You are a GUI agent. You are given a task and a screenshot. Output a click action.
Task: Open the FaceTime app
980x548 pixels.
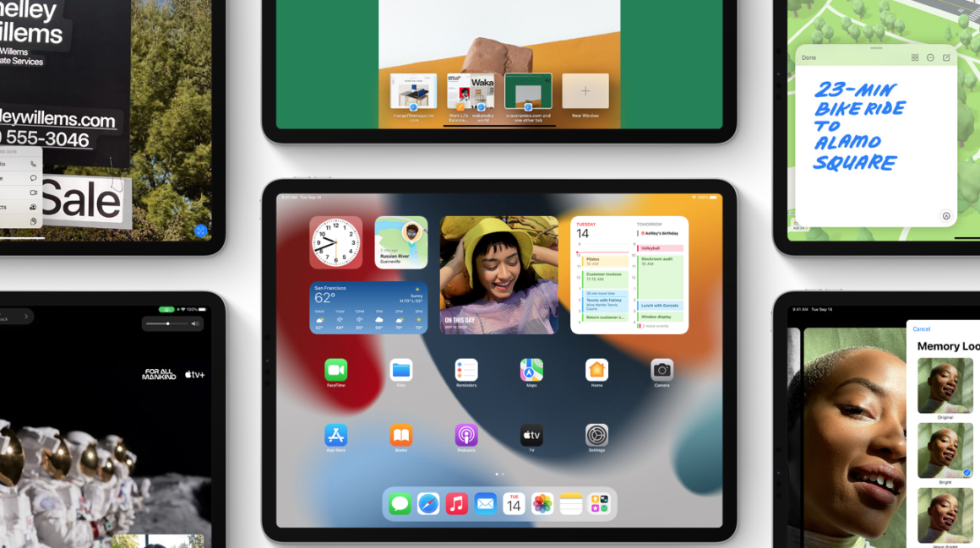coord(335,370)
